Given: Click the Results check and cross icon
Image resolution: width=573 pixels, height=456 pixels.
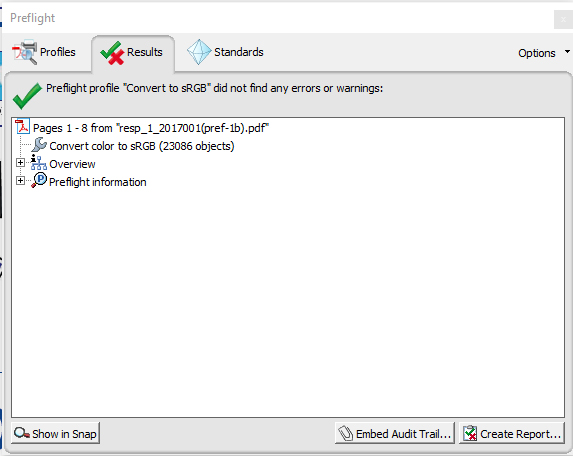Looking at the screenshot, I should coord(112,53).
